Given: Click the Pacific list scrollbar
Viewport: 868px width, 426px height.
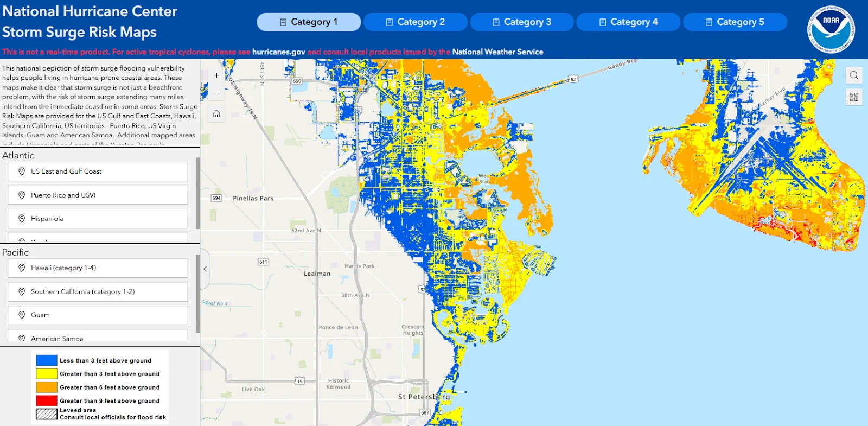Looking at the screenshot, I should 197,293.
